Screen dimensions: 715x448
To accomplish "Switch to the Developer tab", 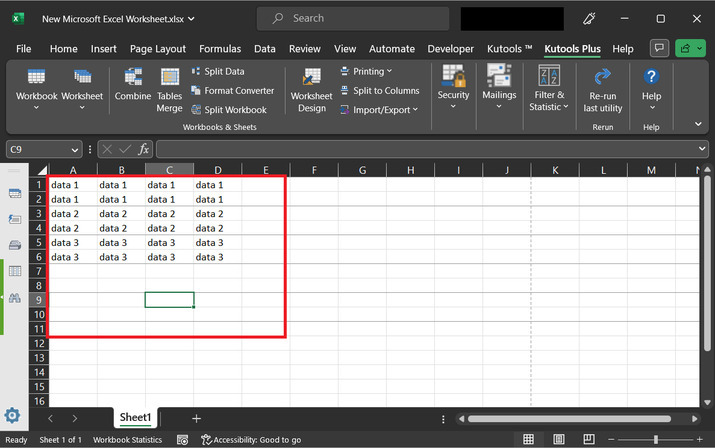I will coord(450,48).
